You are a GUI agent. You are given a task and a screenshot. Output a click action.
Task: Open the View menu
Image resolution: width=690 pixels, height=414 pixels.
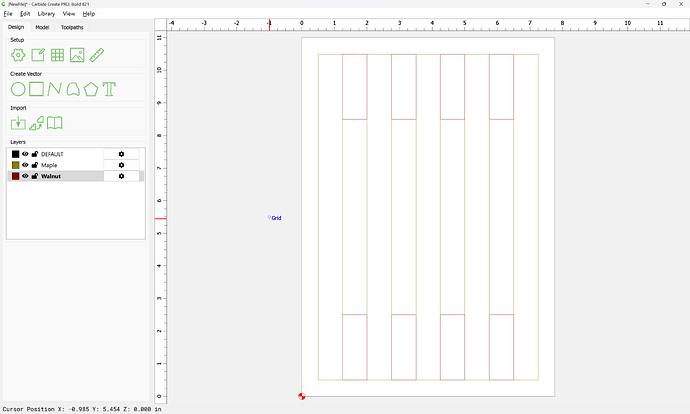click(x=69, y=14)
